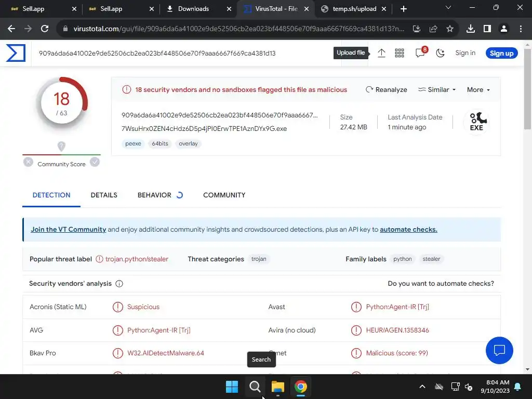Close the VirusTotal tab

point(307,9)
